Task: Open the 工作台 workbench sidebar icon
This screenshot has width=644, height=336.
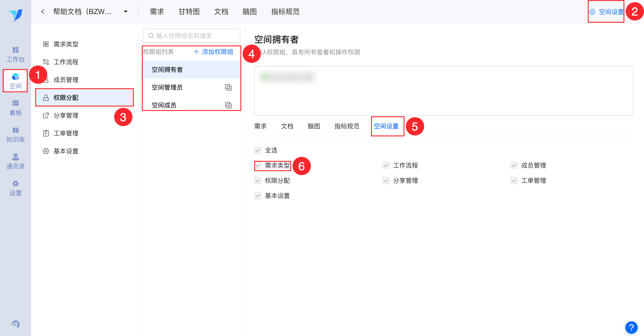Action: click(16, 54)
